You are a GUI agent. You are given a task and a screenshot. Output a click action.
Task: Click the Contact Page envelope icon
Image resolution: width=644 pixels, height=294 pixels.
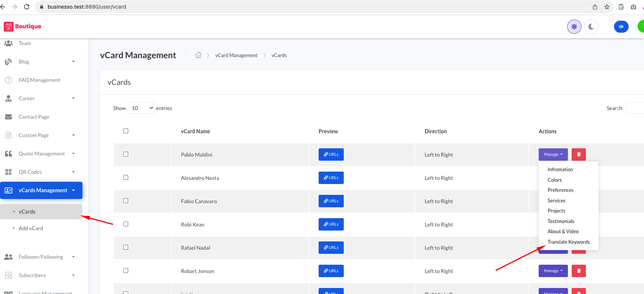[8, 117]
